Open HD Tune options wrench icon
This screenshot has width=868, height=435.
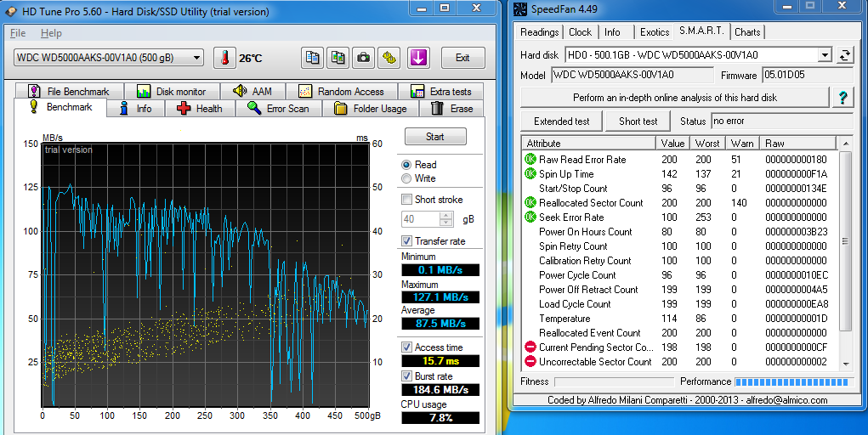[389, 58]
